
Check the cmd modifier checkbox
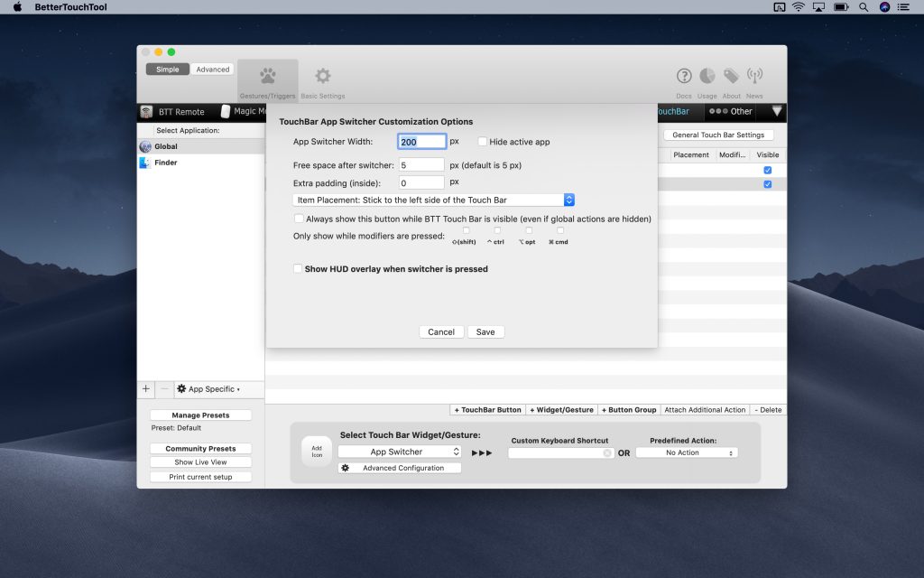pos(560,230)
